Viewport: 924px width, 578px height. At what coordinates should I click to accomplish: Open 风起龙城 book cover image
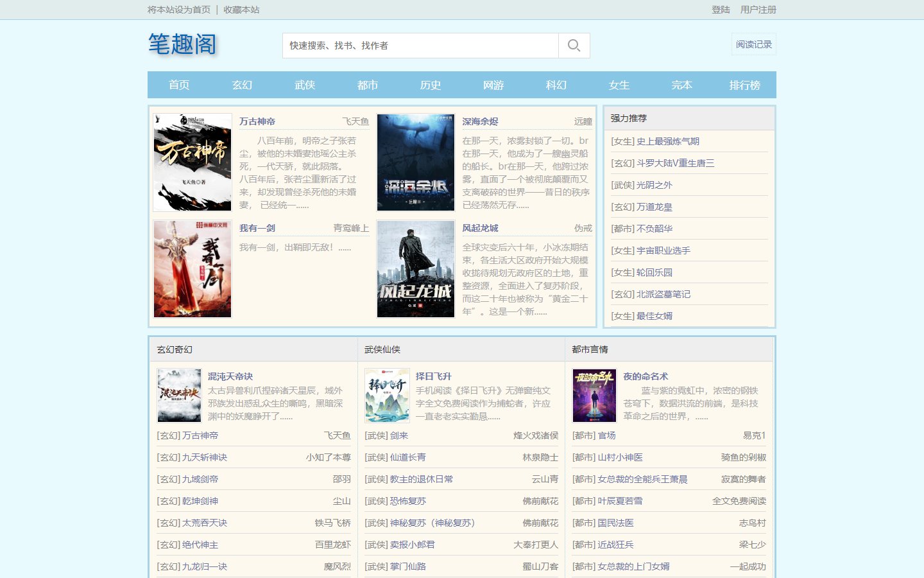point(416,269)
